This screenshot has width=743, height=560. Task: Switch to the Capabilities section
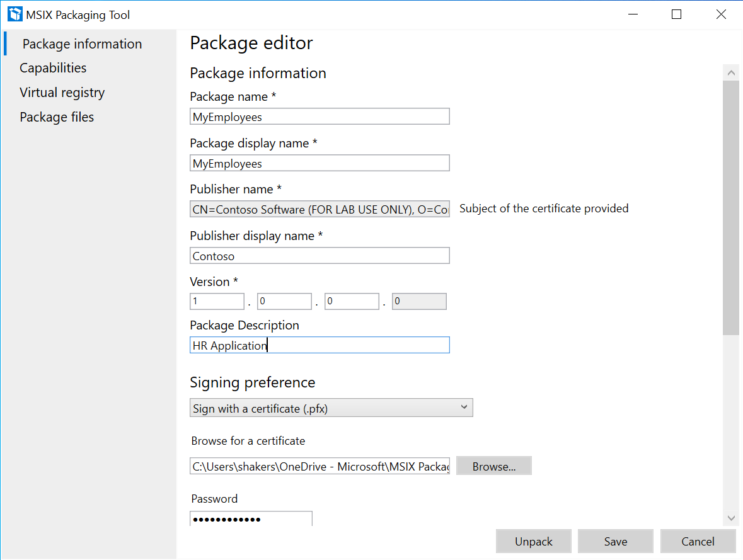click(x=53, y=67)
